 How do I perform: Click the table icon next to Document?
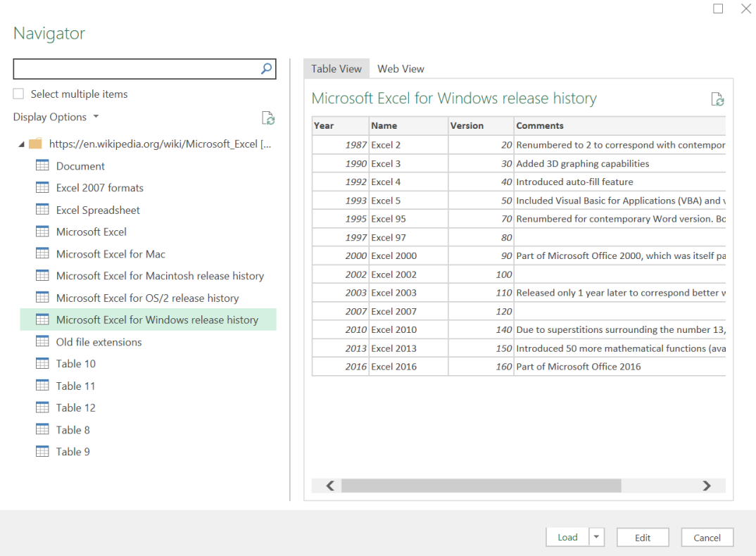tap(42, 165)
